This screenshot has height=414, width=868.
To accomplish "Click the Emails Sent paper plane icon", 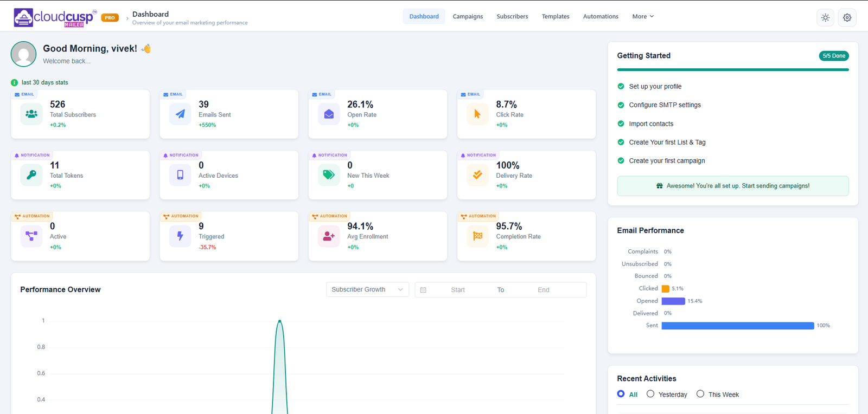I will 180,114.
